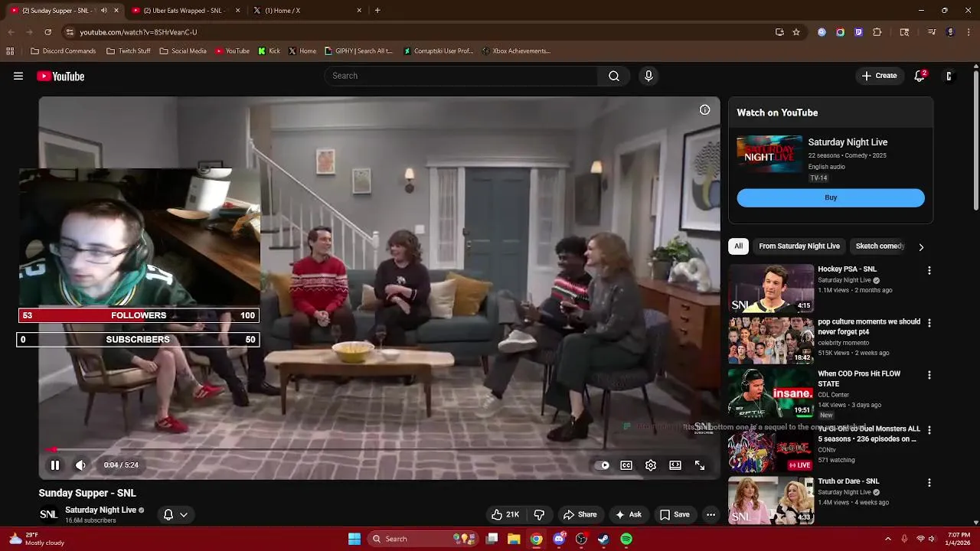
Task: Click the Buy button
Action: pyautogui.click(x=831, y=197)
